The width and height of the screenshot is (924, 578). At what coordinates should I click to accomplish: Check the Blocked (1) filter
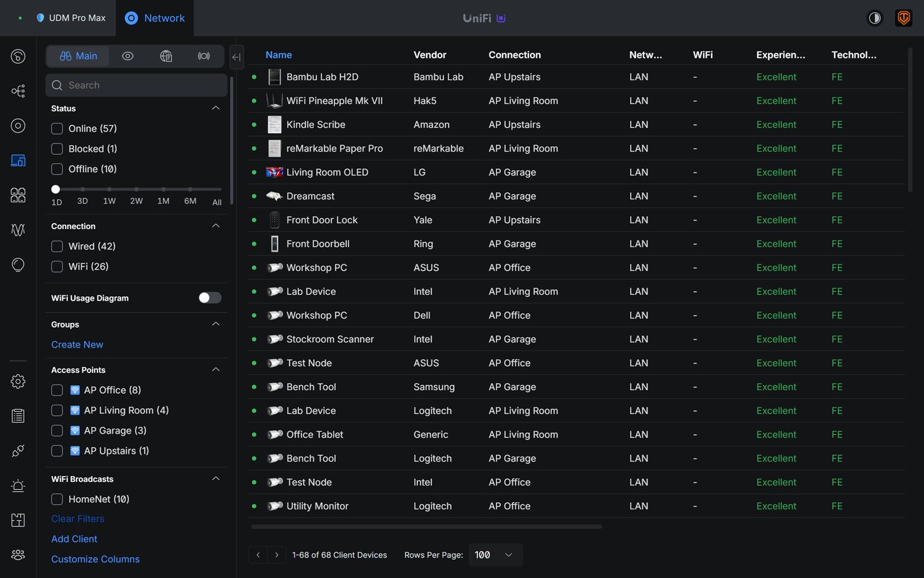57,149
